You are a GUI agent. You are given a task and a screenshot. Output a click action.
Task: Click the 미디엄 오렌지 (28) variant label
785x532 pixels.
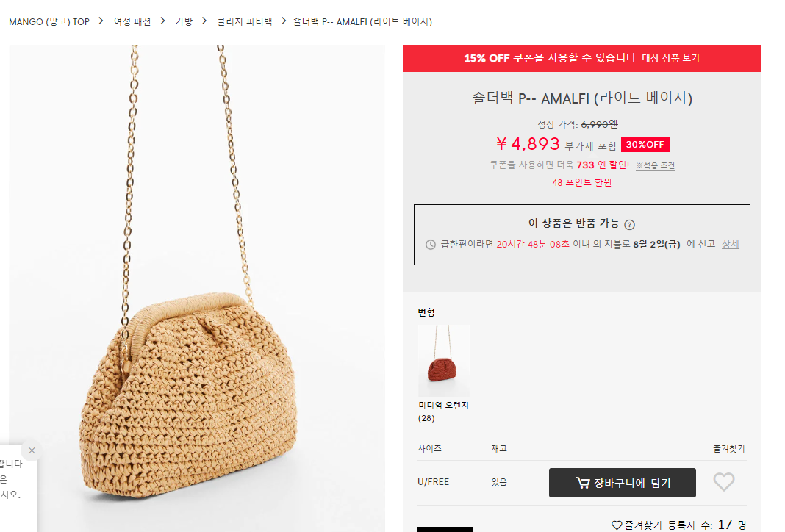point(443,411)
